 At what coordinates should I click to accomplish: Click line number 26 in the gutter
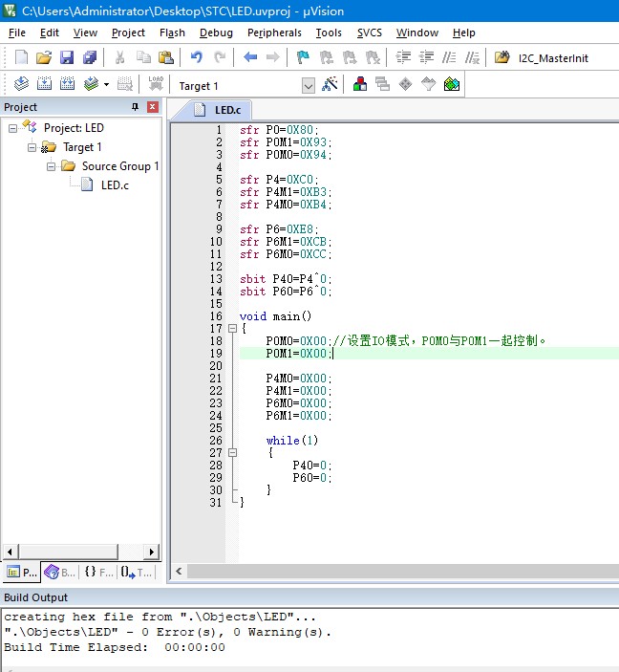pos(216,441)
